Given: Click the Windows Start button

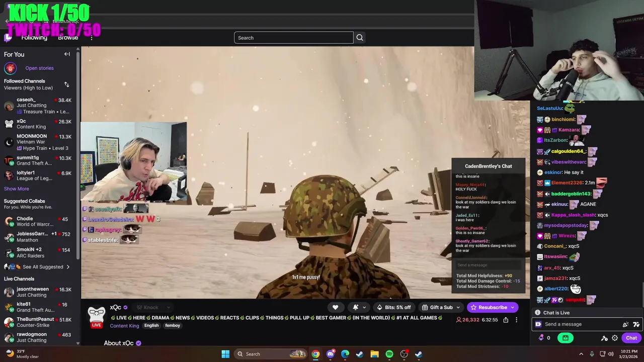Looking at the screenshot, I should click(225, 354).
